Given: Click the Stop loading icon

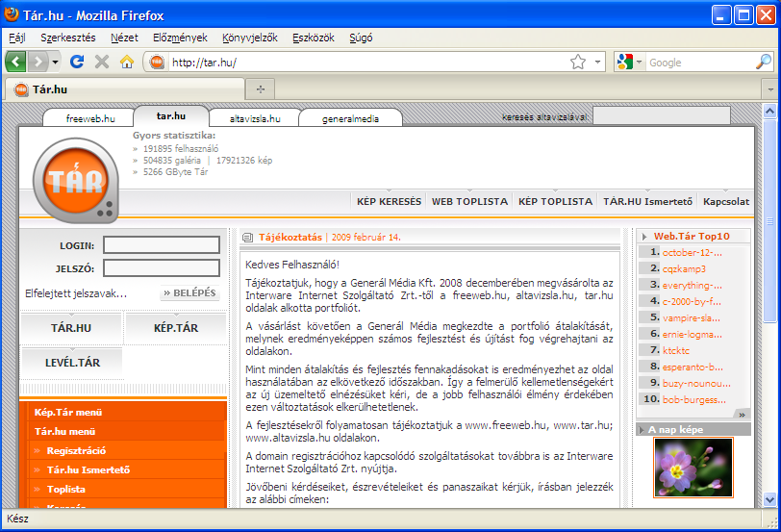Looking at the screenshot, I should [102, 62].
